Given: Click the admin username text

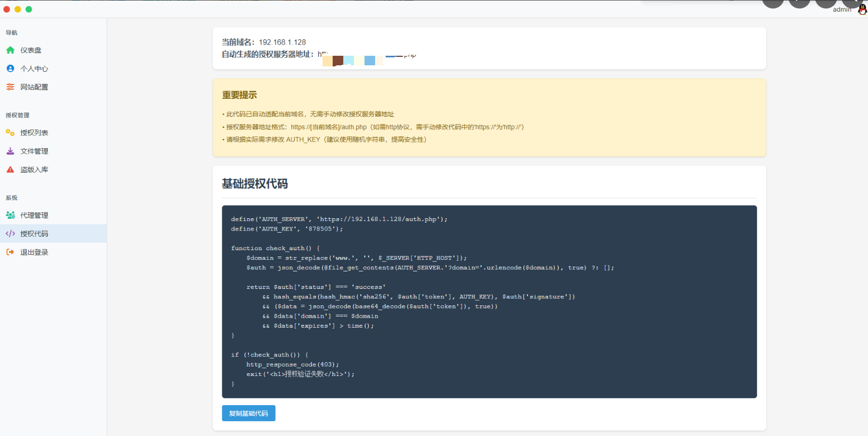Looking at the screenshot, I should click(x=841, y=10).
